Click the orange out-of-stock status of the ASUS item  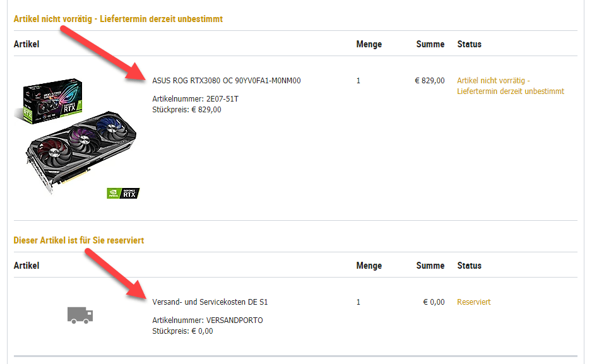(510, 86)
